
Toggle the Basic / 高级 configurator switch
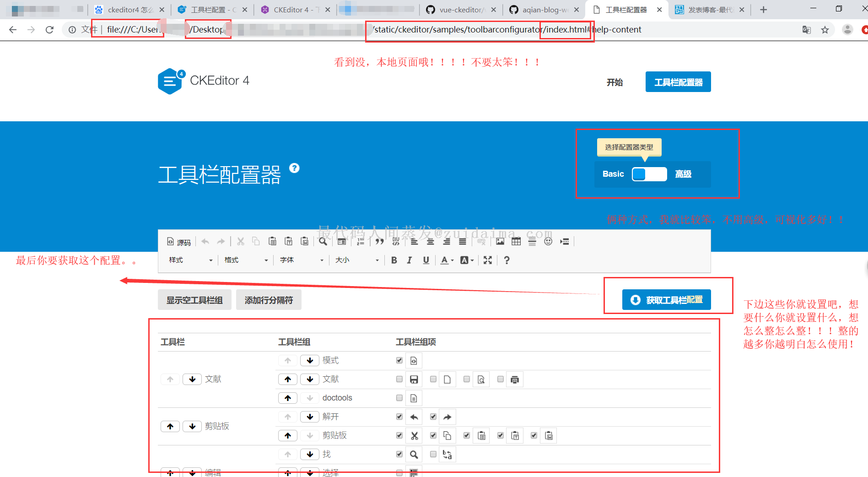pyautogui.click(x=649, y=174)
